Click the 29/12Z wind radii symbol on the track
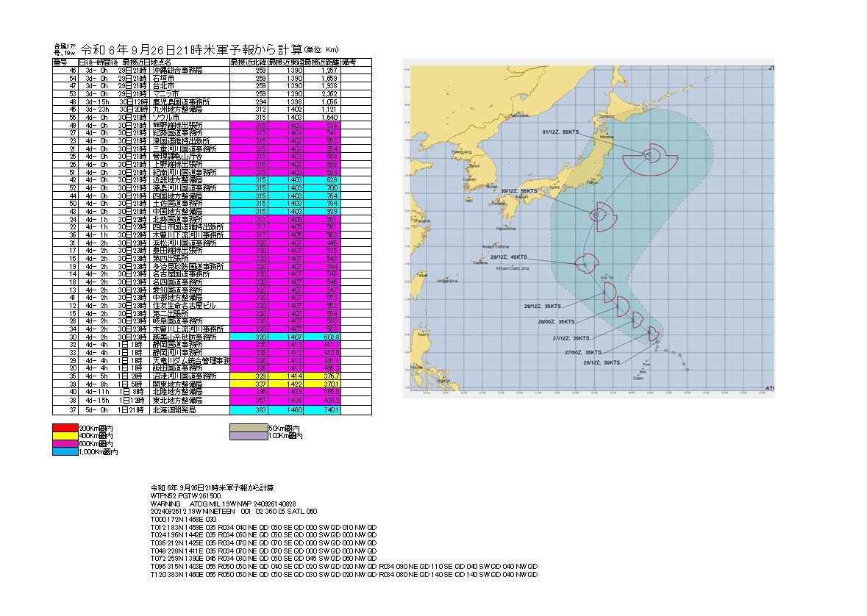Screen dimensions: 867x616 (x=585, y=261)
